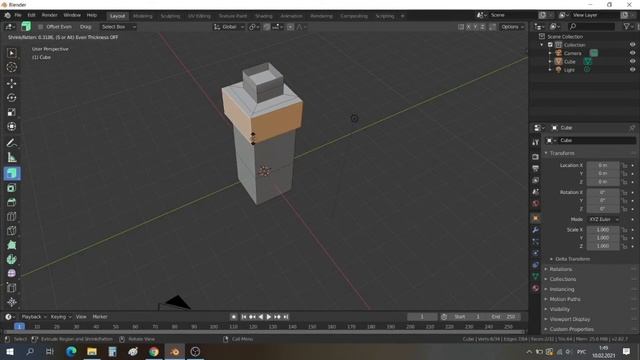
Task: Select the Transform tool
Action: coord(11,126)
